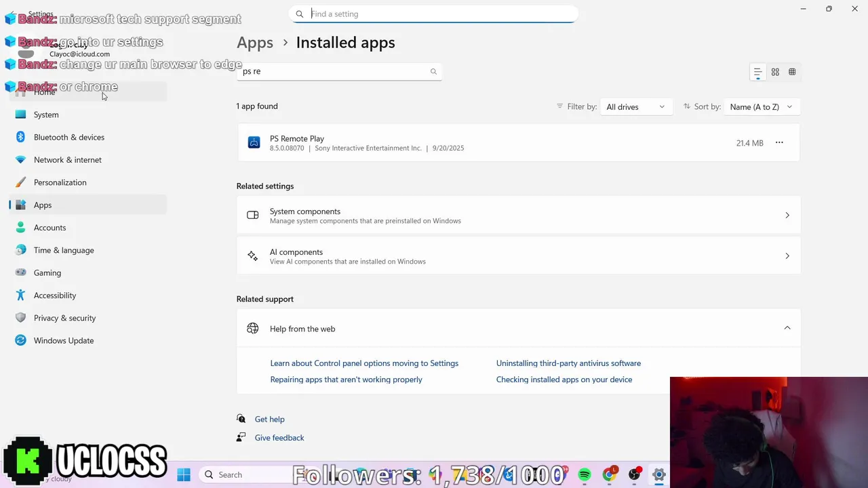Select the PS Remote Play app name
The image size is (868, 488).
[x=297, y=138]
